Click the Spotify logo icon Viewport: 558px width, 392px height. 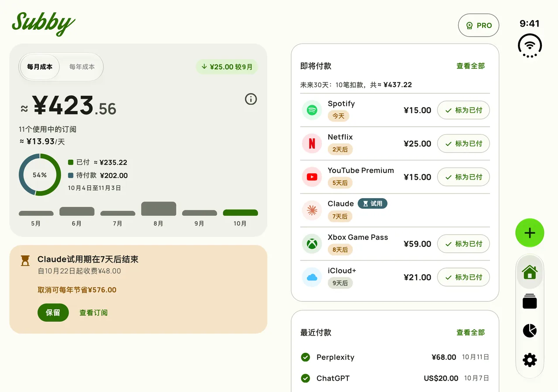pos(312,110)
